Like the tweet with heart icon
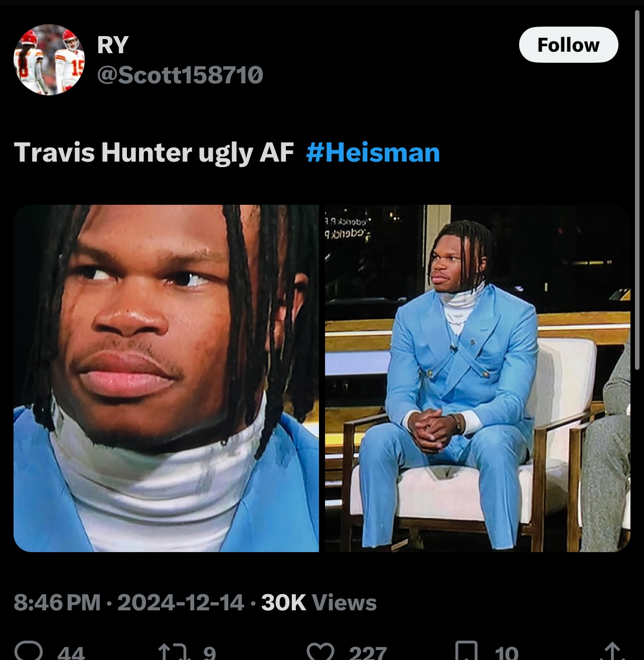Viewport: 644px width, 660px height. coord(320,651)
